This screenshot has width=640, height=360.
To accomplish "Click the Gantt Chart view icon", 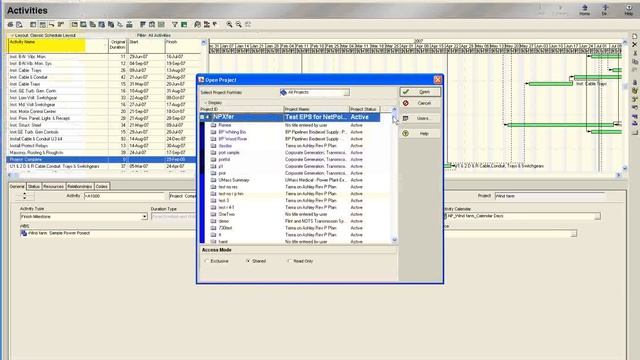I will pyautogui.click(x=42, y=24).
